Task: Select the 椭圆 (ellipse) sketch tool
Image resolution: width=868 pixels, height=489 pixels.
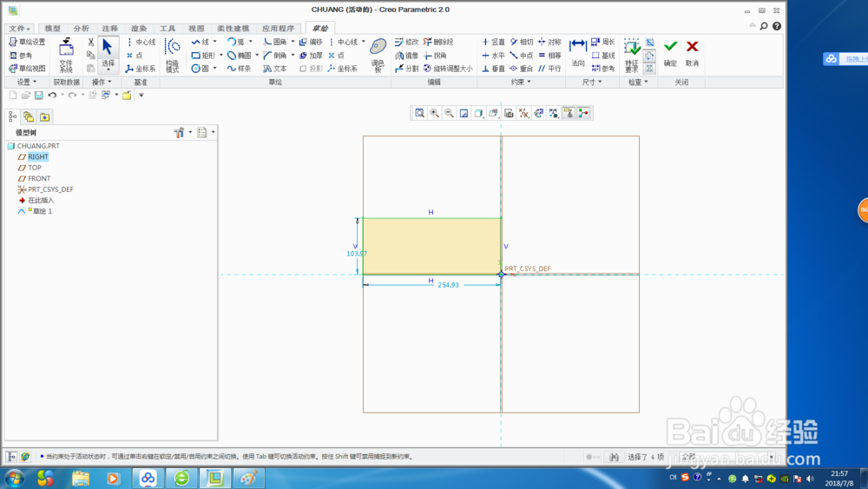Action: click(x=240, y=56)
